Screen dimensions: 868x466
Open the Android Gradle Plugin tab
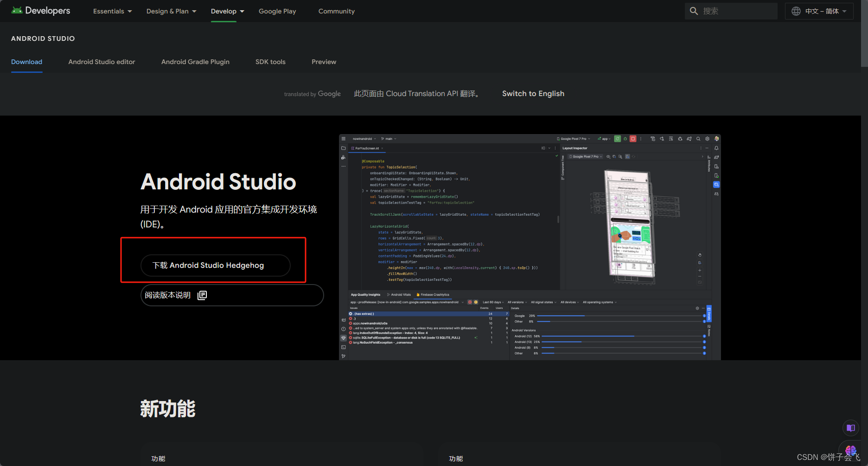(x=195, y=62)
